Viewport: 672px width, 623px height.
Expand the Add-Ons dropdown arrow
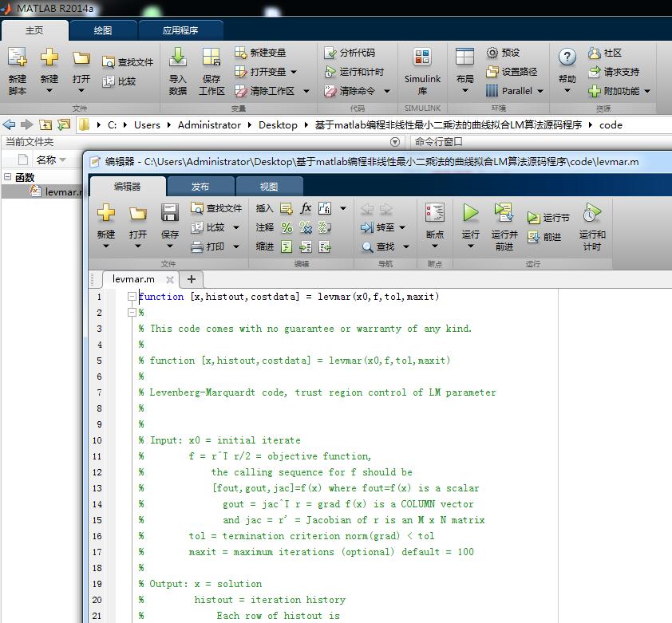[x=647, y=91]
